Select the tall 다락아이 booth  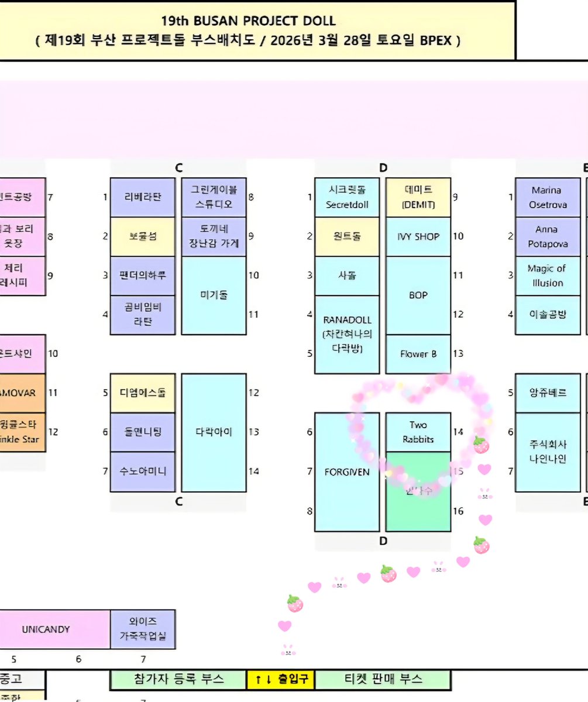tap(214, 432)
